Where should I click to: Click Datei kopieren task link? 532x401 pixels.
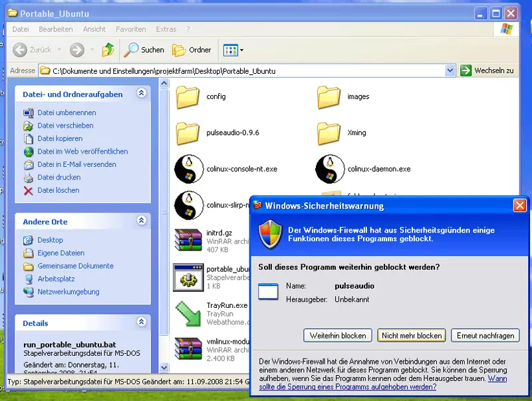(x=60, y=138)
